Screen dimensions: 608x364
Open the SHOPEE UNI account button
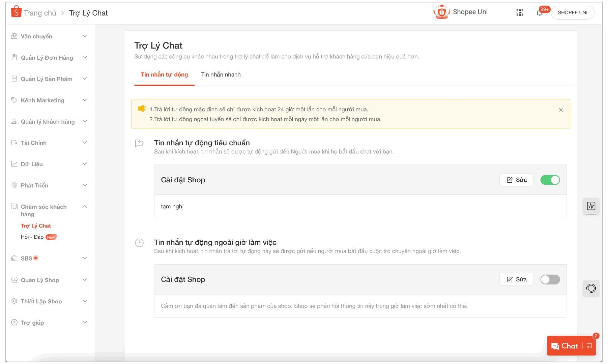click(572, 13)
